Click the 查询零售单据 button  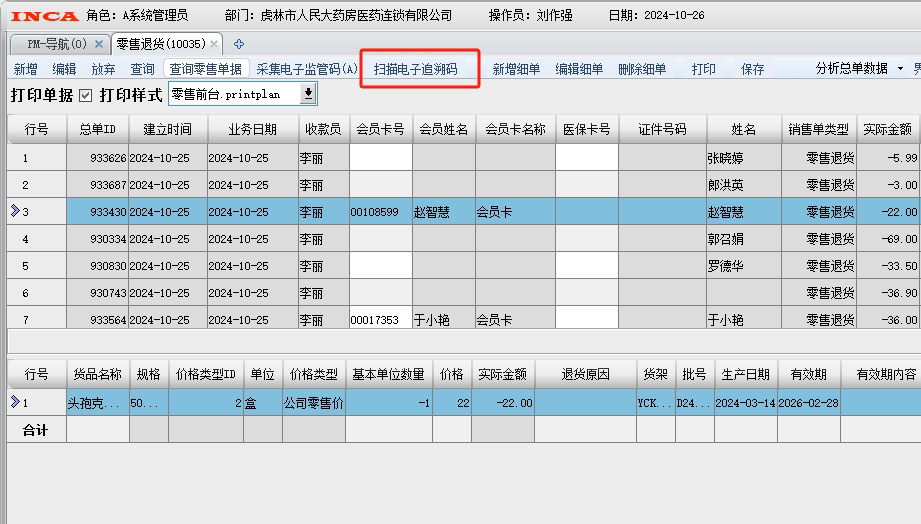(x=205, y=69)
